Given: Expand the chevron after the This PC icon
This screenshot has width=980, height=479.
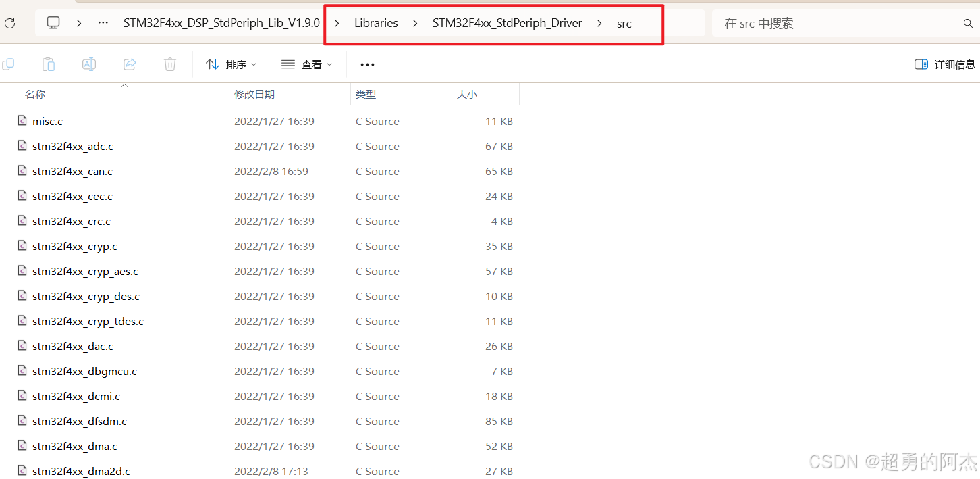Looking at the screenshot, I should click(x=79, y=23).
